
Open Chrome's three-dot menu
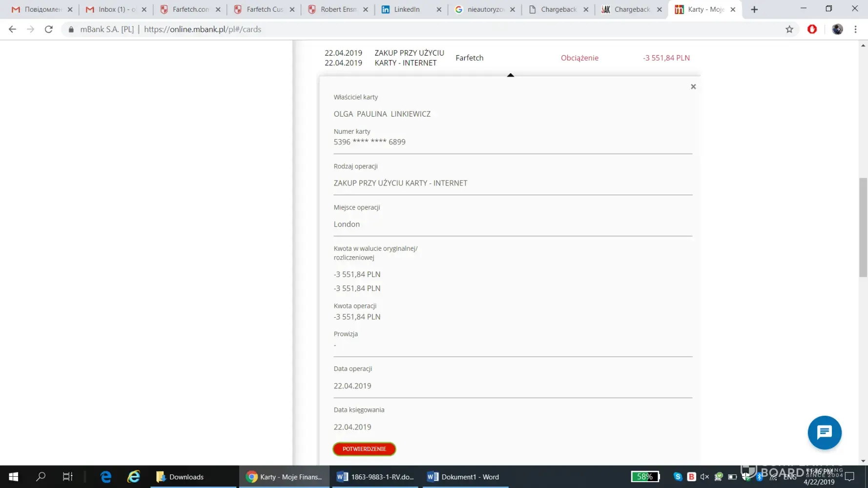855,29
